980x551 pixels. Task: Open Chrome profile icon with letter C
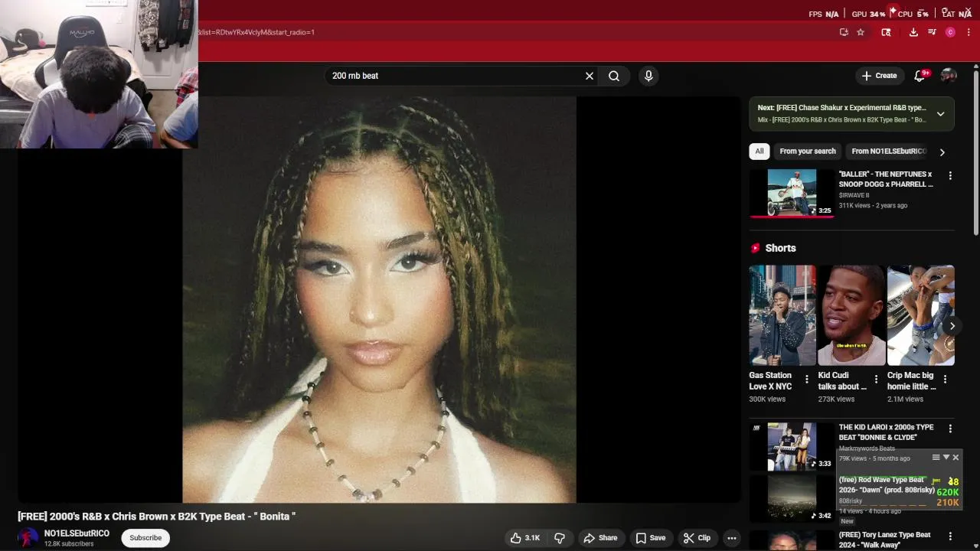point(950,32)
